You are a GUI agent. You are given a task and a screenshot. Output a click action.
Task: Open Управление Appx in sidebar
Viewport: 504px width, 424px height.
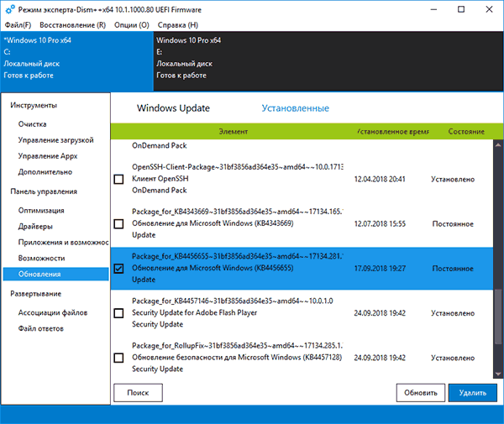pyautogui.click(x=48, y=156)
